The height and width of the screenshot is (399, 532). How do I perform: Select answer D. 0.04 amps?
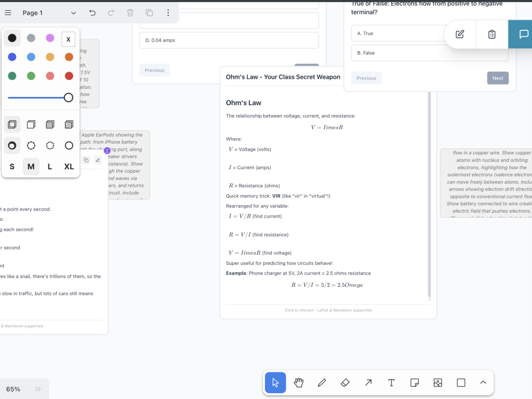click(x=229, y=40)
